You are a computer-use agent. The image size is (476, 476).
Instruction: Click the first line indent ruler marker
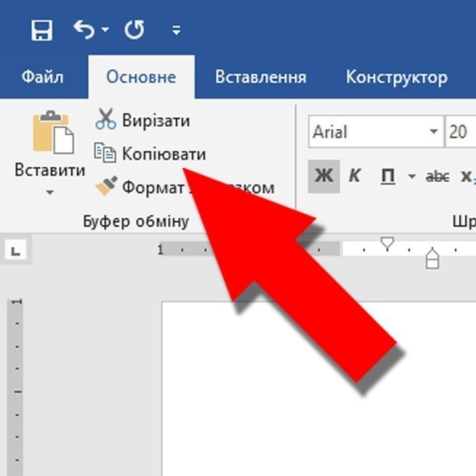[x=387, y=244]
